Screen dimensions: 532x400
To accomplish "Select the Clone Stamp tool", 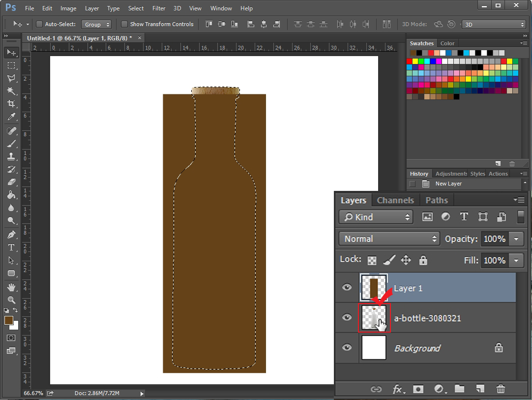I will click(x=11, y=156).
